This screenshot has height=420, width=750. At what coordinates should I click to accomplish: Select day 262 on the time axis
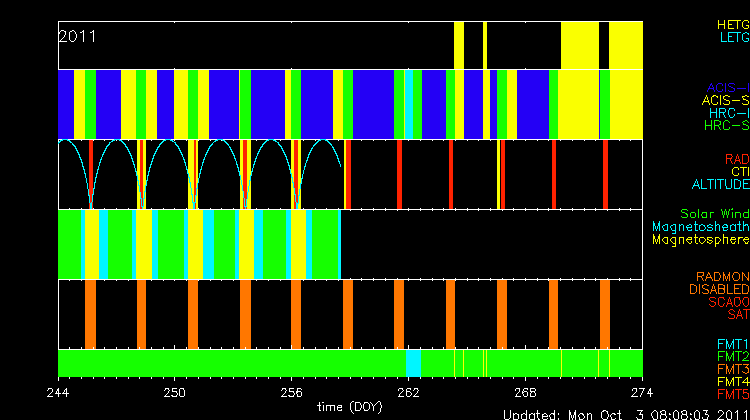[408, 391]
